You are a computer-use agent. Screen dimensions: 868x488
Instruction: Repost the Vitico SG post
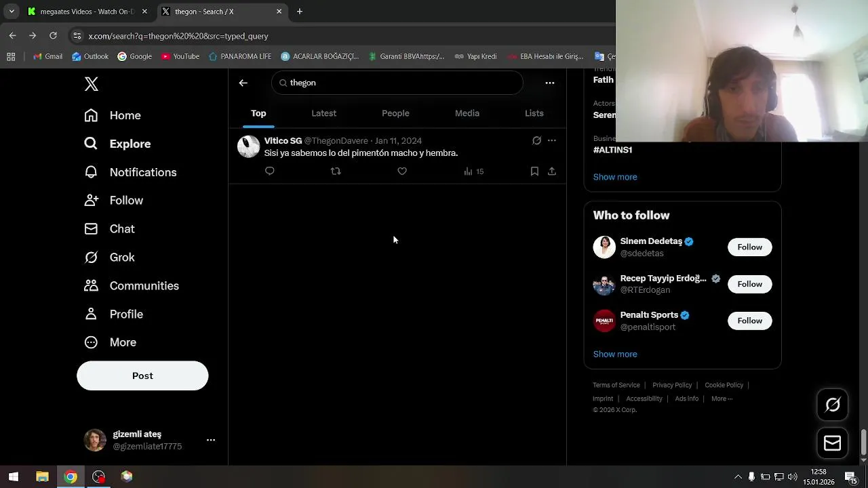[x=336, y=171]
